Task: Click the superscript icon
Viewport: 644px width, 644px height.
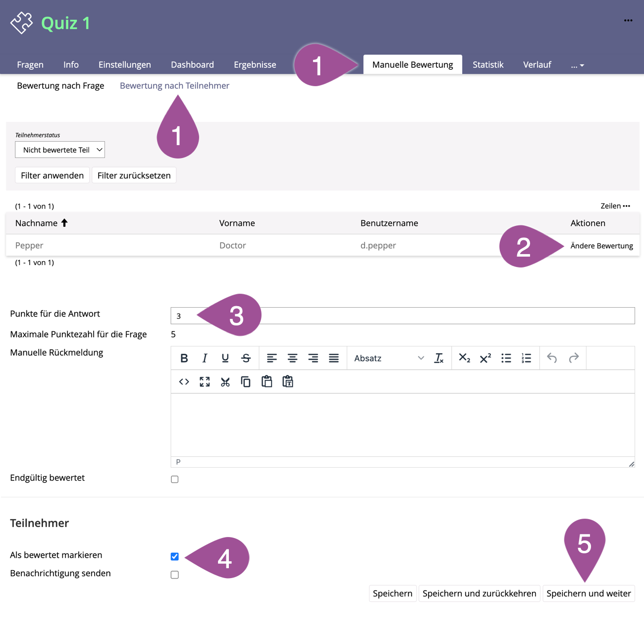Action: [x=485, y=358]
